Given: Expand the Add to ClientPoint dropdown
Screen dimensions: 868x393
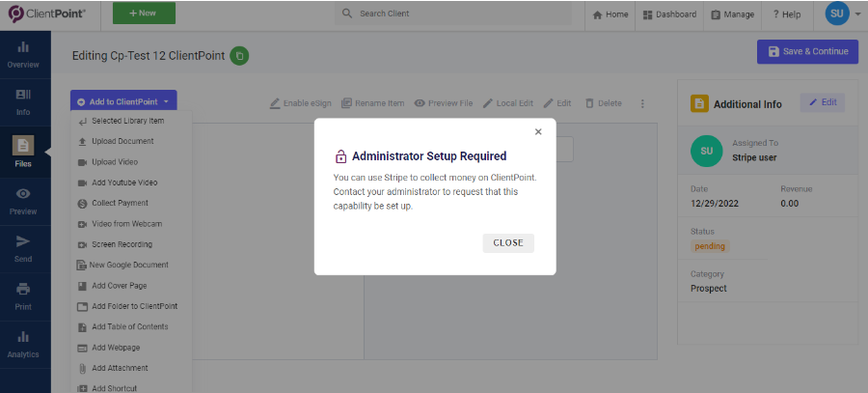Looking at the screenshot, I should [x=123, y=101].
